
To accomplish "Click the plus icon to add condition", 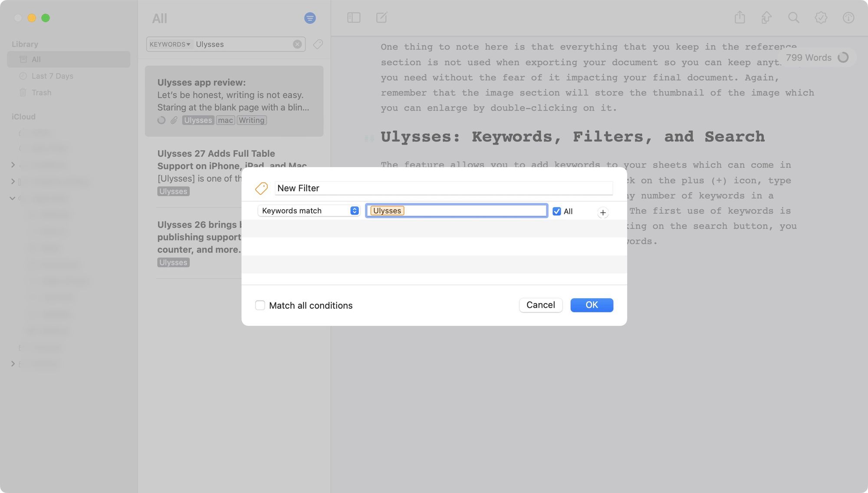I will [602, 212].
